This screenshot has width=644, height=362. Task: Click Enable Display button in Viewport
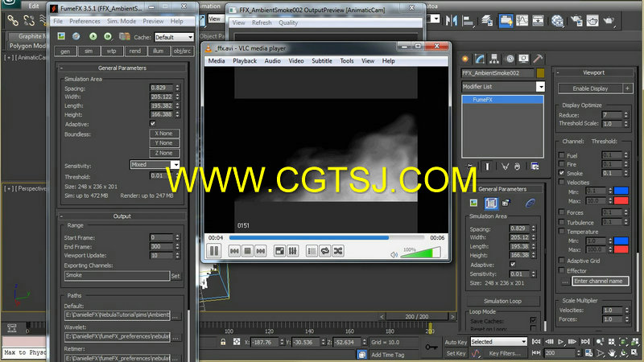(x=590, y=88)
